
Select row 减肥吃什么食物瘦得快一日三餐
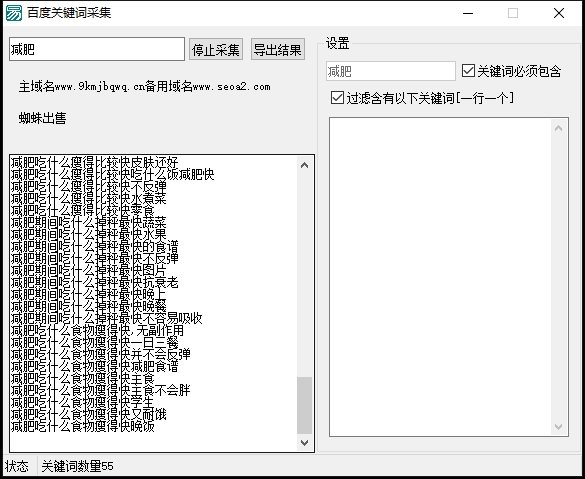pyautogui.click(x=94, y=342)
